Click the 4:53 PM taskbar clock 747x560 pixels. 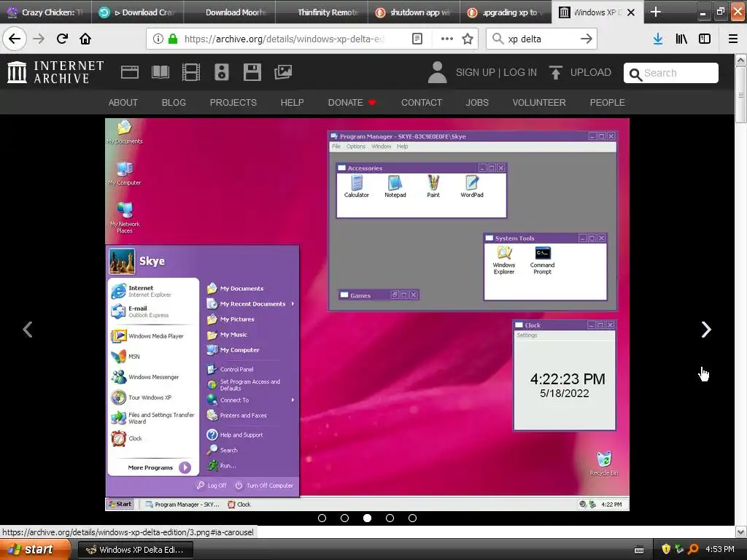tap(720, 549)
